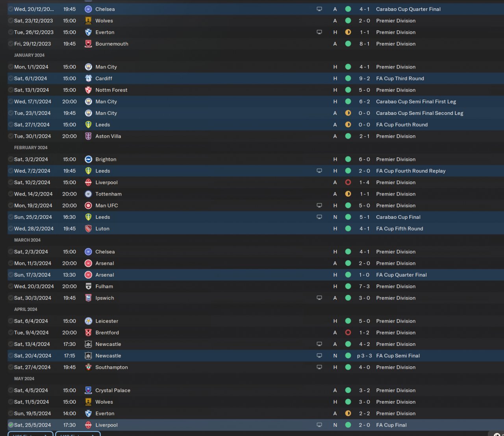Click red loss indicator on Brentford match
The width and height of the screenshot is (504, 436).
348,333
